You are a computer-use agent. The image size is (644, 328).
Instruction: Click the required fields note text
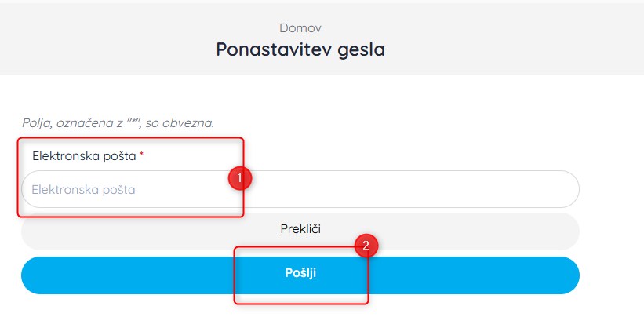click(118, 123)
